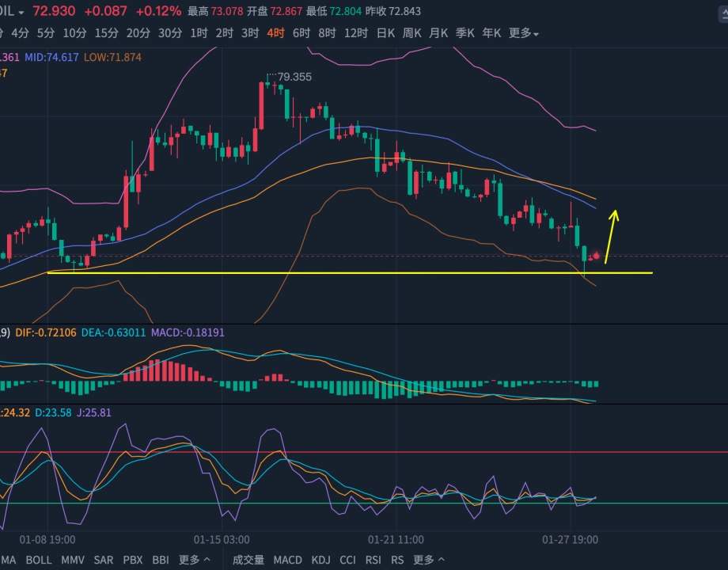
Task: Click the +0.087 price change
Action: (105, 11)
